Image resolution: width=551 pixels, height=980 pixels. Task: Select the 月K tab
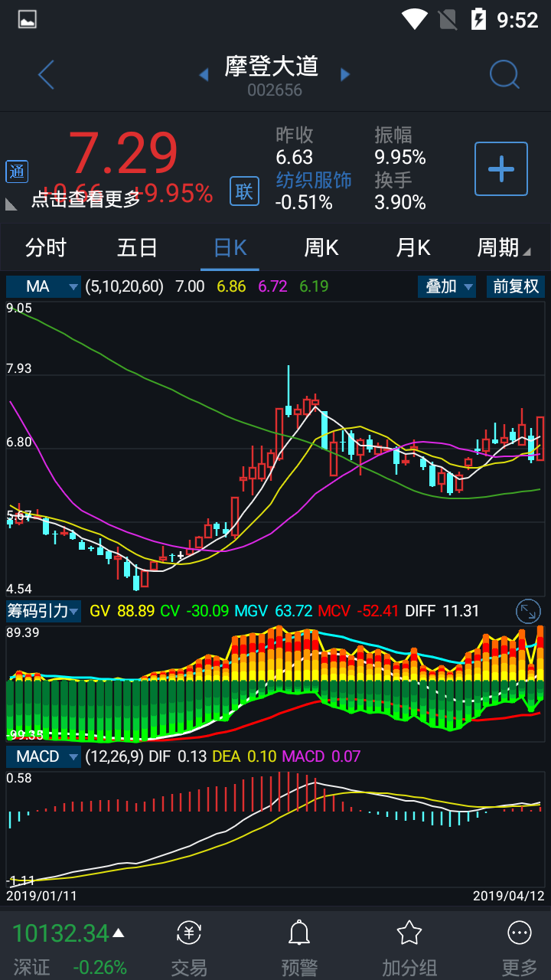[413, 248]
